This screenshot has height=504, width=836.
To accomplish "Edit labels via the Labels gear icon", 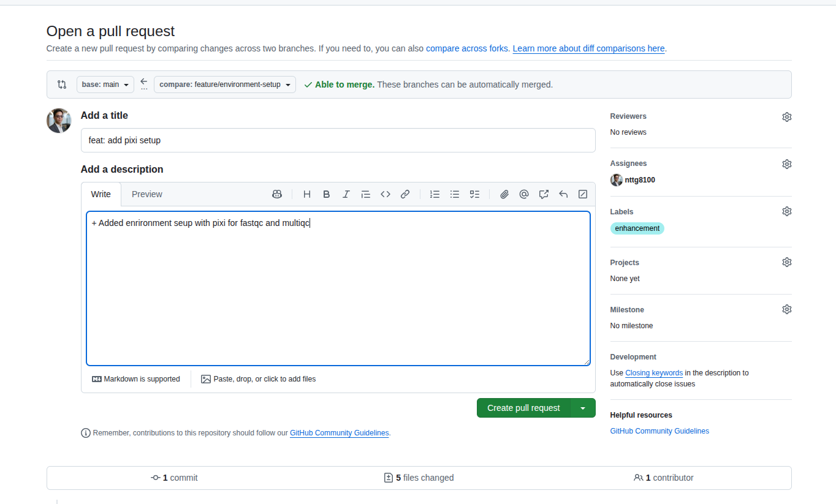I will coord(786,211).
